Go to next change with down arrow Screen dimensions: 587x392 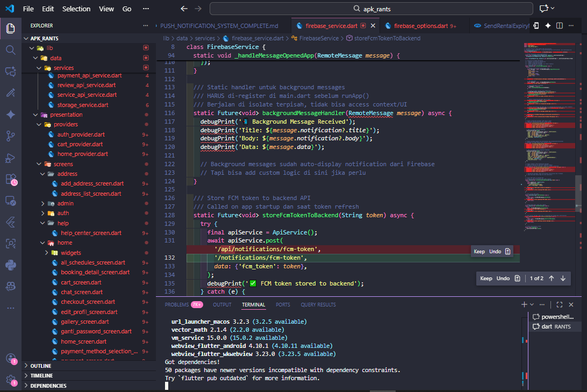pos(563,279)
